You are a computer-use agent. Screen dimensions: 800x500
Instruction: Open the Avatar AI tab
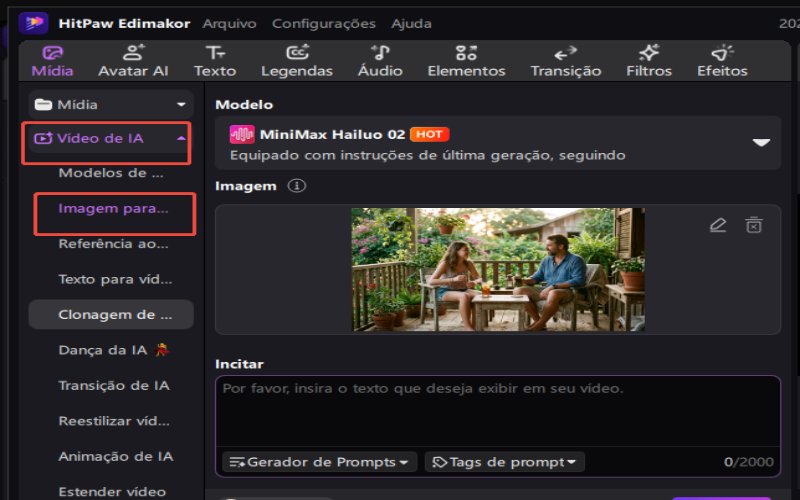click(133, 61)
